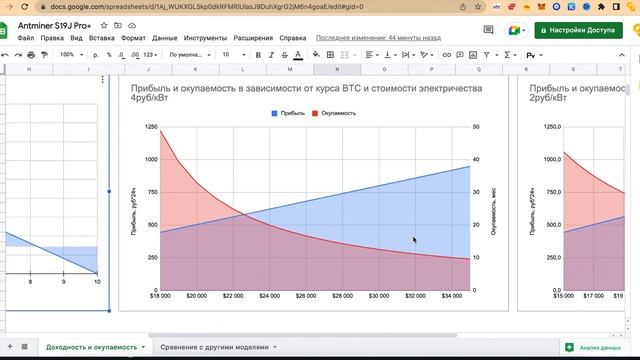640x360 pixels.
Task: Open the fill color picker
Action: [316, 55]
